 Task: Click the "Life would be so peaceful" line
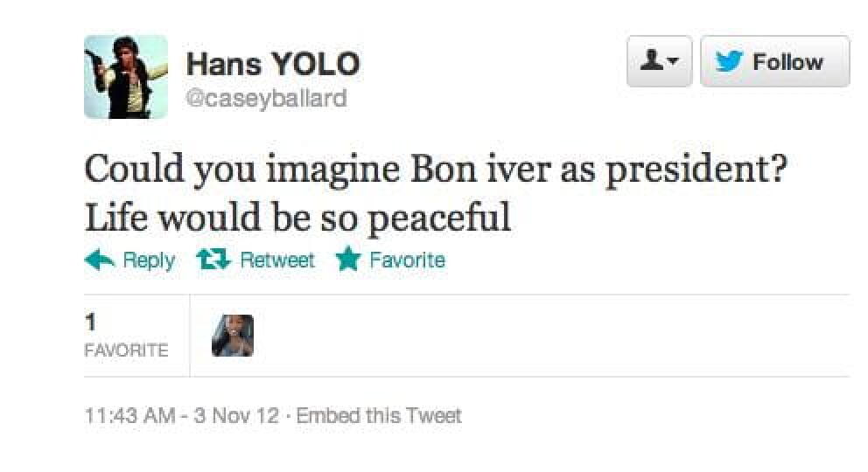297,216
